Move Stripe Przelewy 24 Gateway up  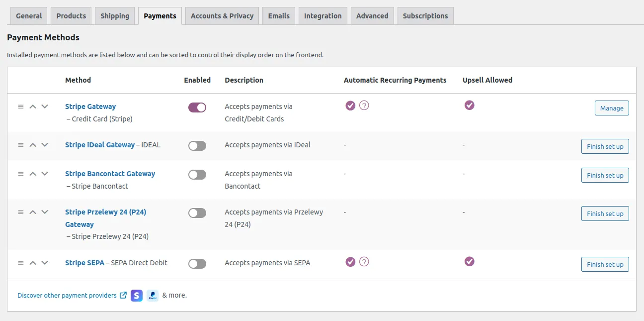(33, 212)
